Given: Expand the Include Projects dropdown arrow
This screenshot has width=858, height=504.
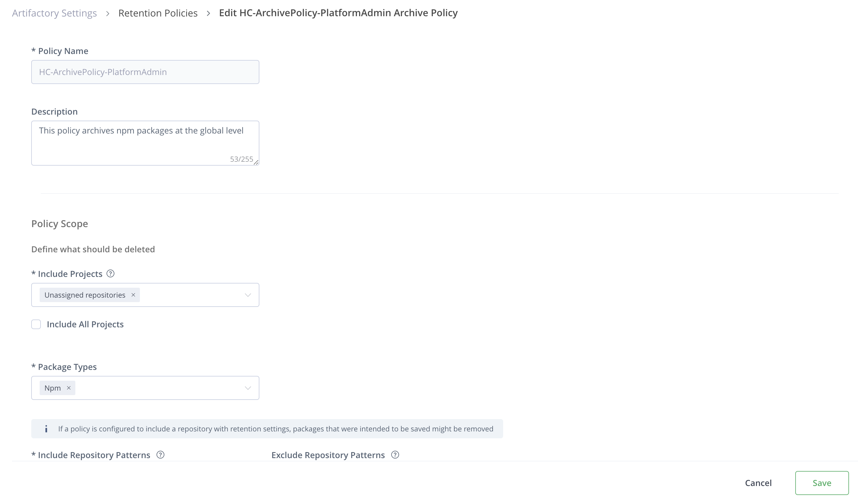Looking at the screenshot, I should point(248,295).
